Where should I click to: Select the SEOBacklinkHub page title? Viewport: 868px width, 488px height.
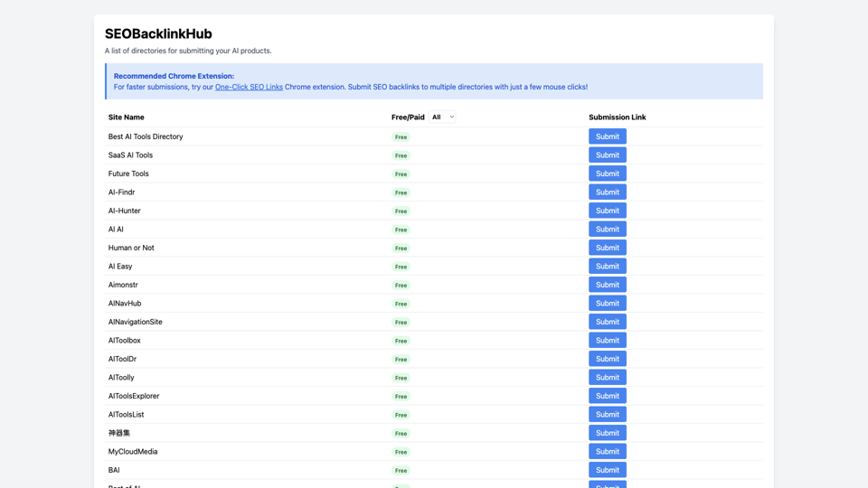pyautogui.click(x=158, y=33)
